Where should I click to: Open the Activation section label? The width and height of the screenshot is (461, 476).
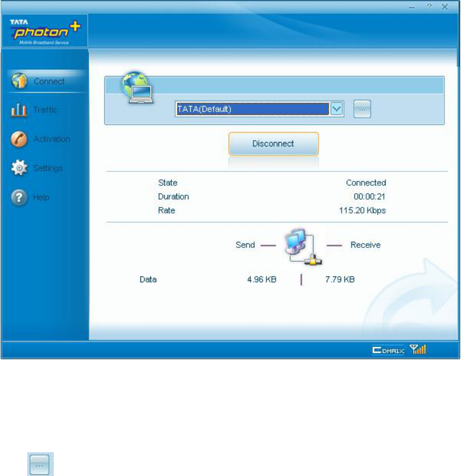(x=52, y=139)
